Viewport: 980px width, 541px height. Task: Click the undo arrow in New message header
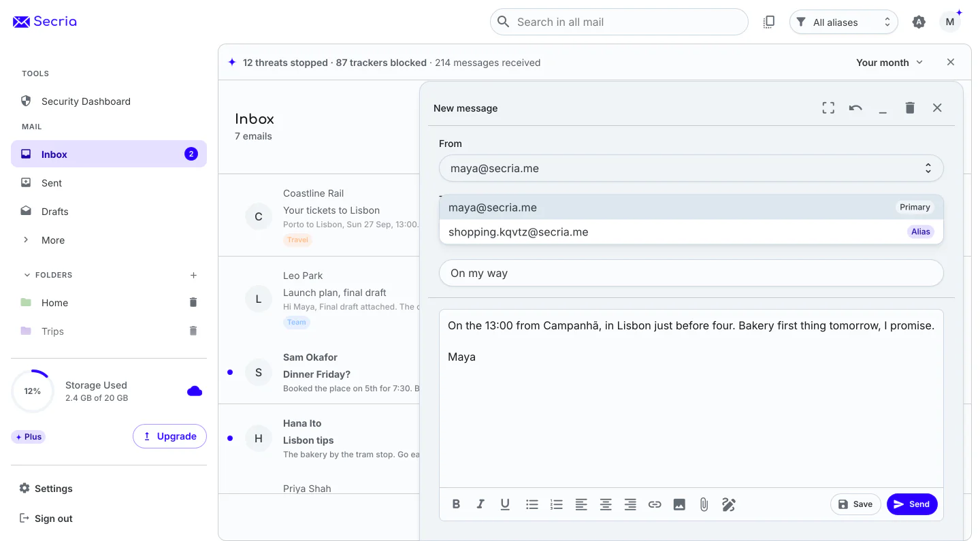pos(855,108)
